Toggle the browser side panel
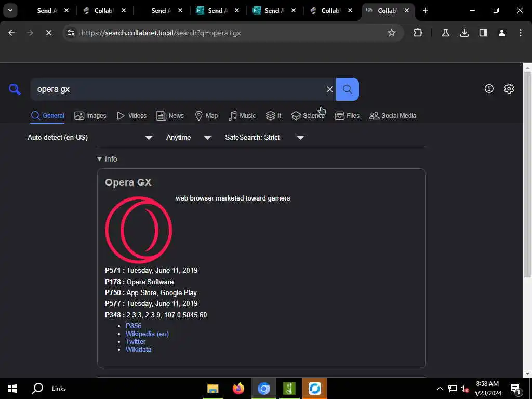The height and width of the screenshot is (399, 532). point(483,33)
